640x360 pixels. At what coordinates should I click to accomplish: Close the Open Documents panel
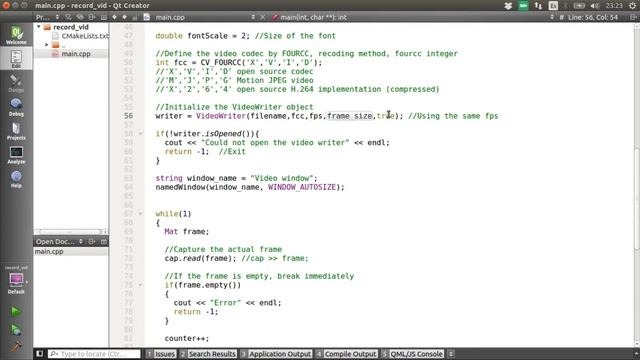click(x=104, y=242)
